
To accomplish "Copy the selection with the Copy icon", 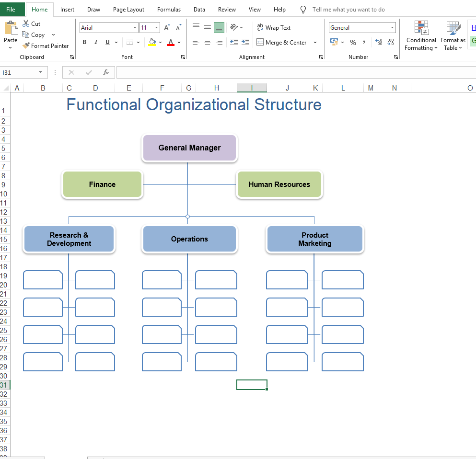I will pyautogui.click(x=26, y=34).
